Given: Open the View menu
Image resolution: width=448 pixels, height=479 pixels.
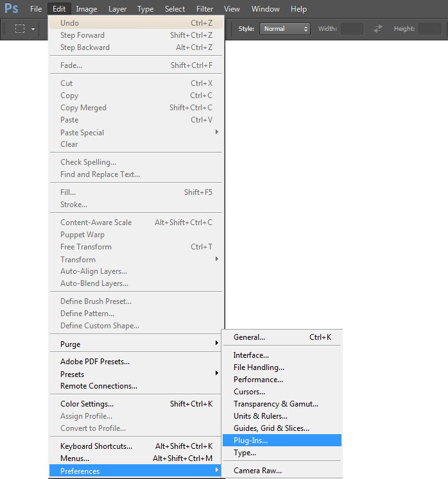Looking at the screenshot, I should [x=232, y=9].
